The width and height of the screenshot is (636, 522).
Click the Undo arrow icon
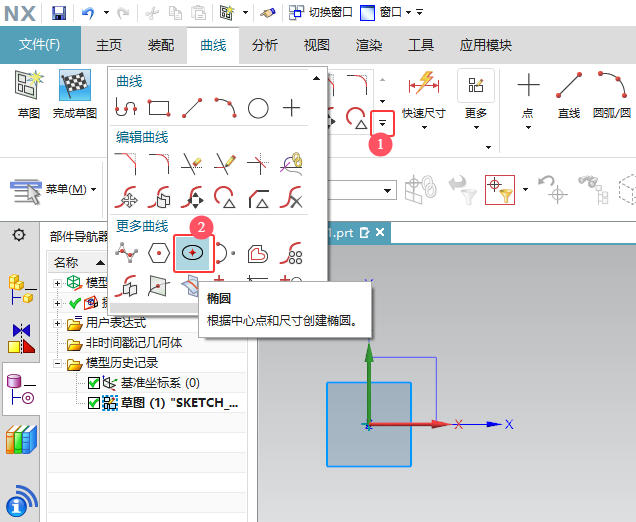coord(88,13)
